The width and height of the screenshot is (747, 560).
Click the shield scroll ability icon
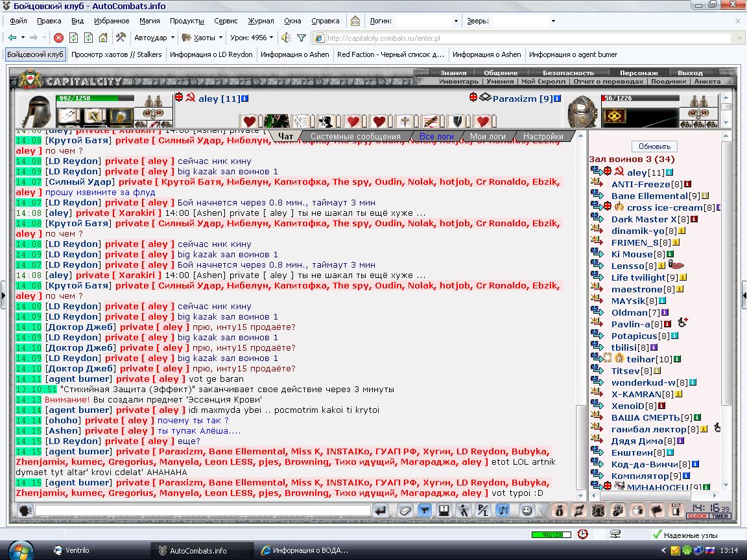coord(456,121)
